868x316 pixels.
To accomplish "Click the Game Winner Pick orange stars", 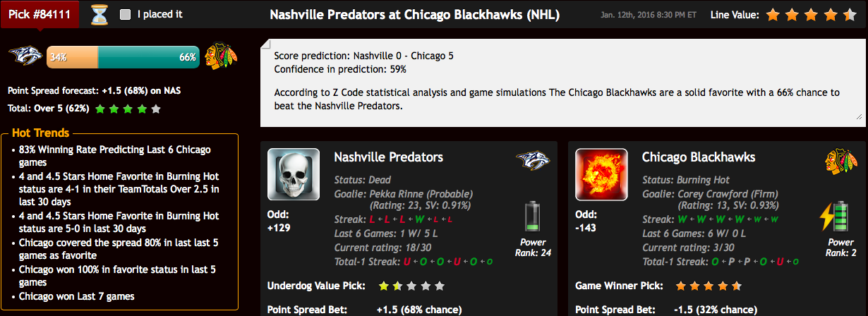I will coord(709,286).
